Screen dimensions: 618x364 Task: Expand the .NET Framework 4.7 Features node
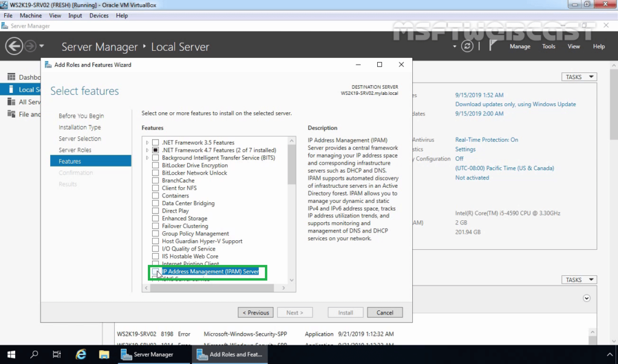point(147,150)
